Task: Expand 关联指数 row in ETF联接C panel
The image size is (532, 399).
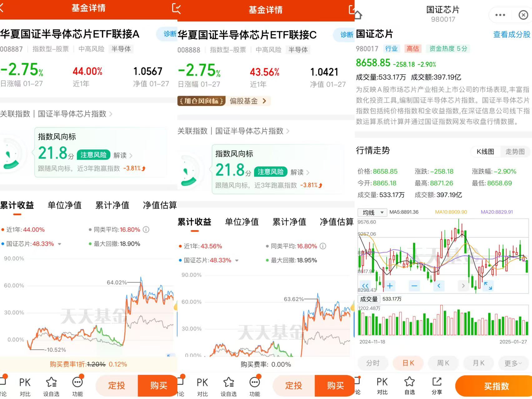Action: 234,131
